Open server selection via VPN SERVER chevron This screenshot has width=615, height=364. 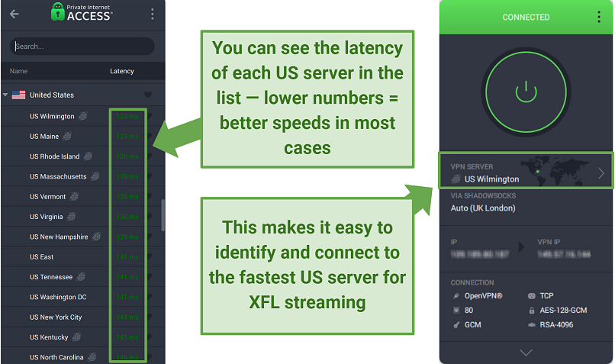pyautogui.click(x=601, y=173)
